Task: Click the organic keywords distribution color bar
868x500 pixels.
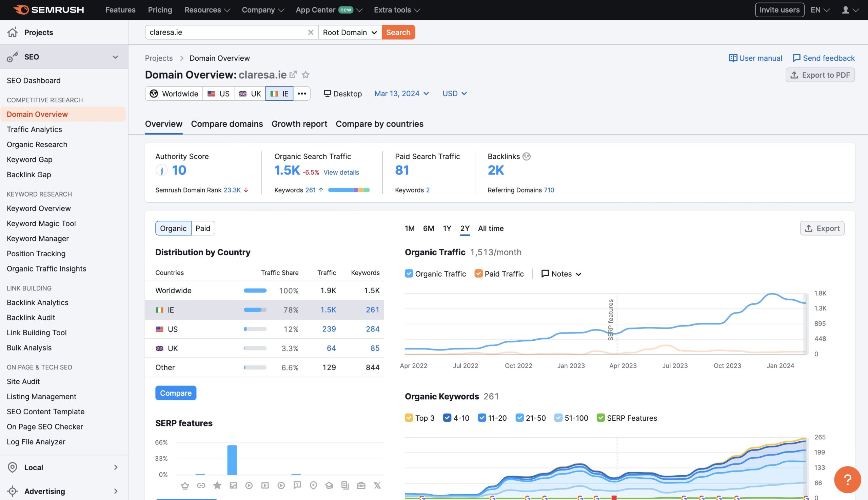Action: click(349, 190)
